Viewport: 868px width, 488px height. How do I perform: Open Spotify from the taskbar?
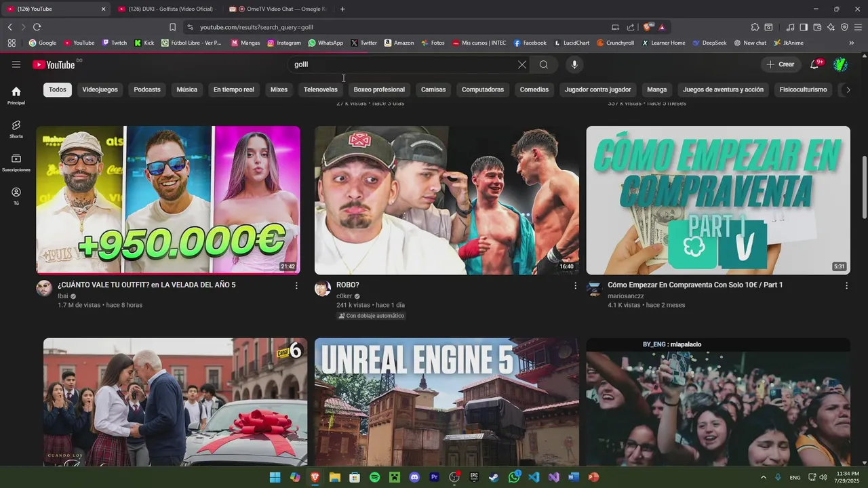pyautogui.click(x=375, y=477)
